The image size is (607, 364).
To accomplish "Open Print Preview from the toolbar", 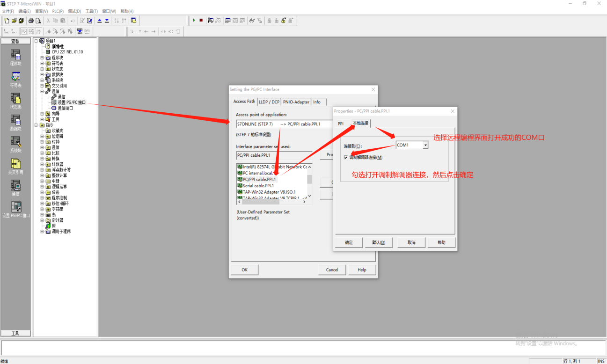I will 38,21.
